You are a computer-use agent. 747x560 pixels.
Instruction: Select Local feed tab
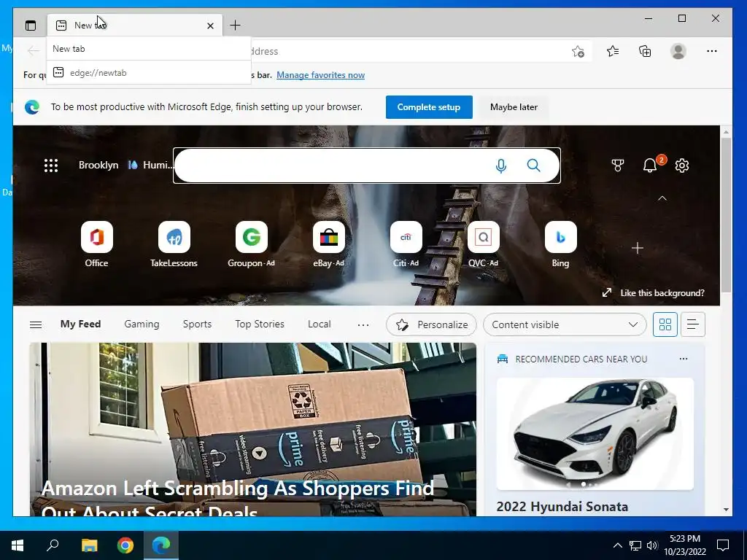tap(320, 324)
